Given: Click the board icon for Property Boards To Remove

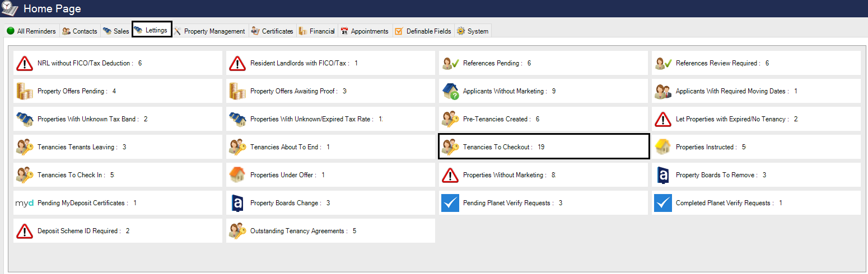Looking at the screenshot, I should point(663,175).
